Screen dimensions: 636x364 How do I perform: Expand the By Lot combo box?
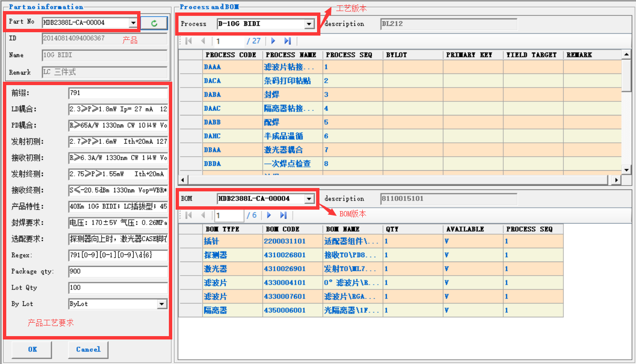click(x=162, y=304)
